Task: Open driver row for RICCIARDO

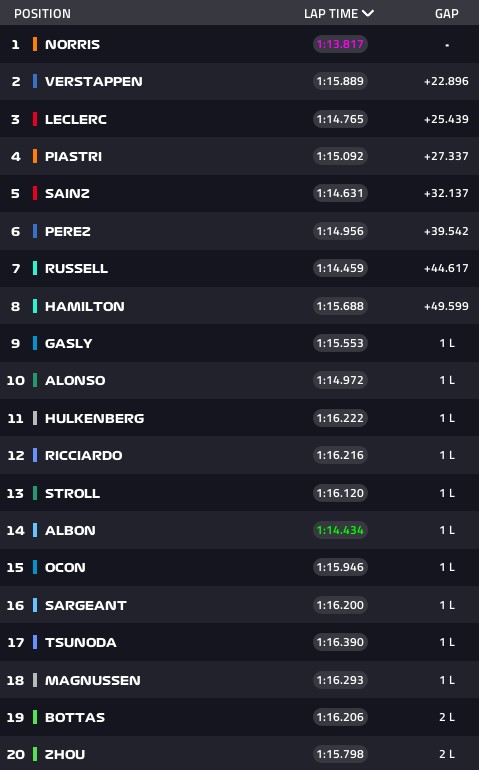Action: (239, 455)
